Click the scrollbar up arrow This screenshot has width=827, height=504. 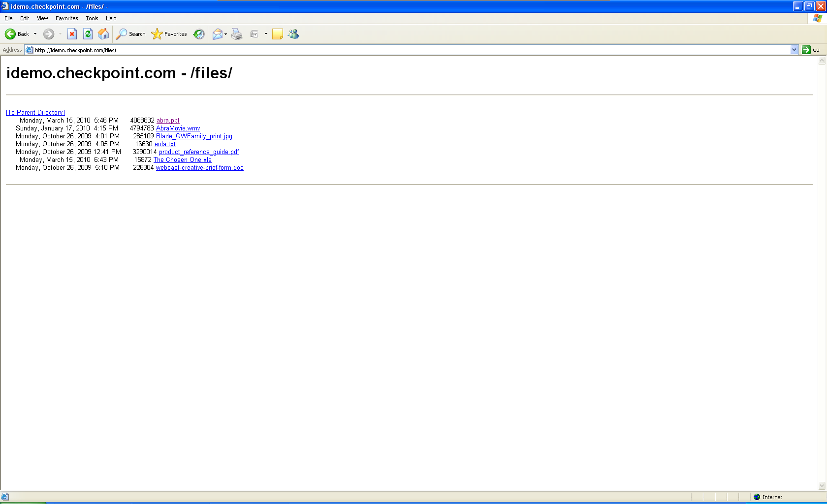(x=822, y=61)
